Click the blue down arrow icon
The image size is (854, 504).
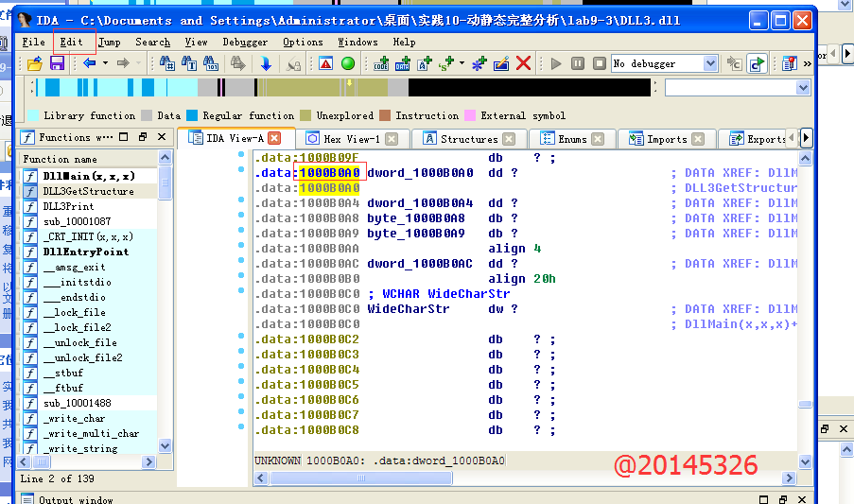pyautogui.click(x=266, y=63)
